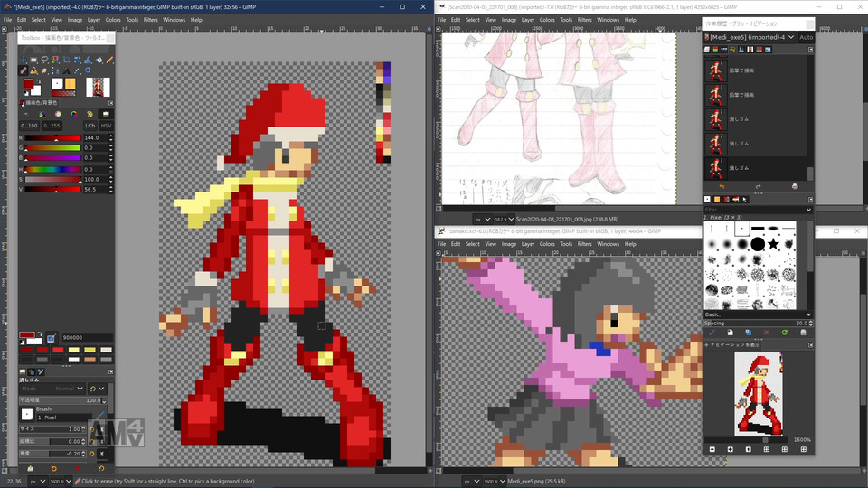The image size is (868, 488).
Task: Click the redo arrow in history panel
Action: coord(759,186)
